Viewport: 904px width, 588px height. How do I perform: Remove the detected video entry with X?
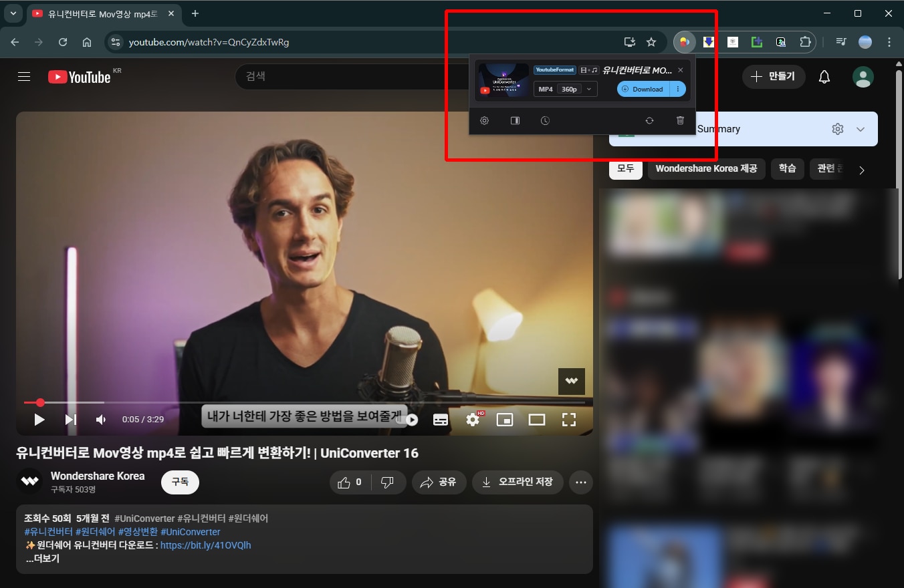[681, 70]
